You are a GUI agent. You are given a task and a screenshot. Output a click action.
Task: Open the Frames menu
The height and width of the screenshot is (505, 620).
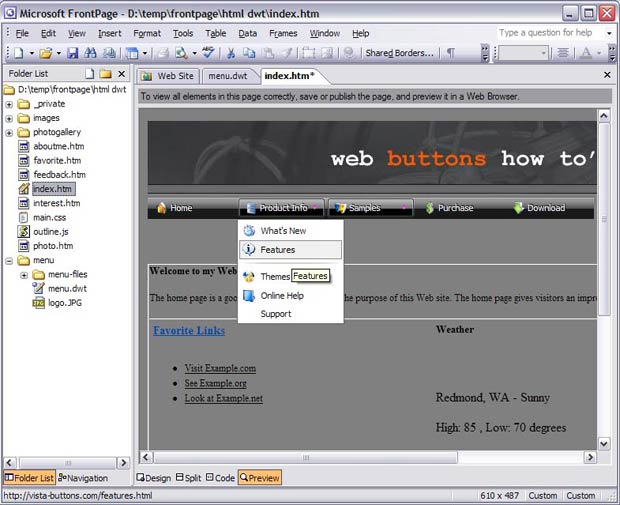(283, 34)
